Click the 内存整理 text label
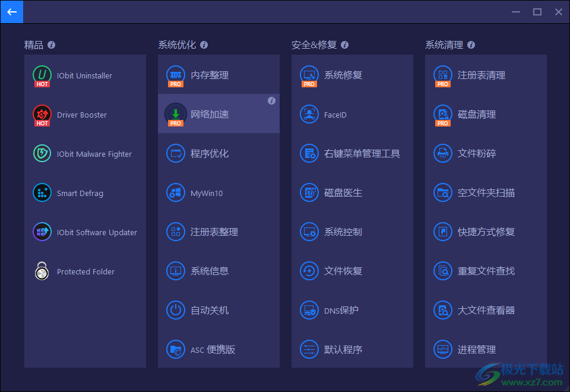 tap(210, 75)
